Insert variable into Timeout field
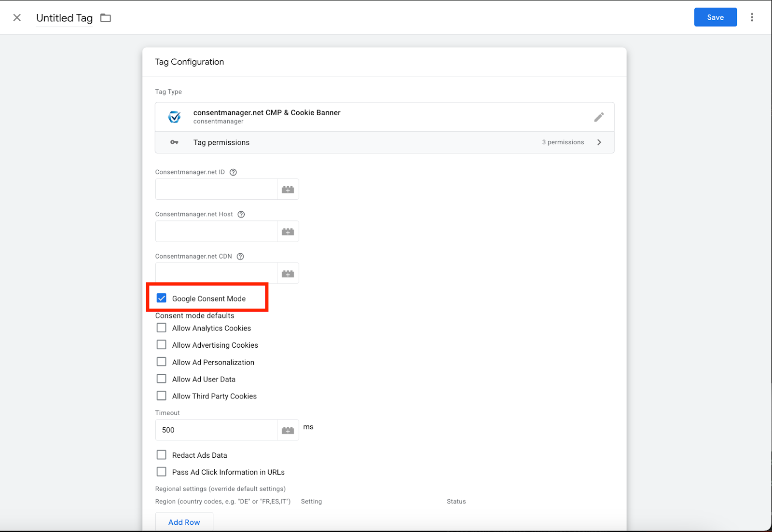The width and height of the screenshot is (772, 532). [x=288, y=430]
